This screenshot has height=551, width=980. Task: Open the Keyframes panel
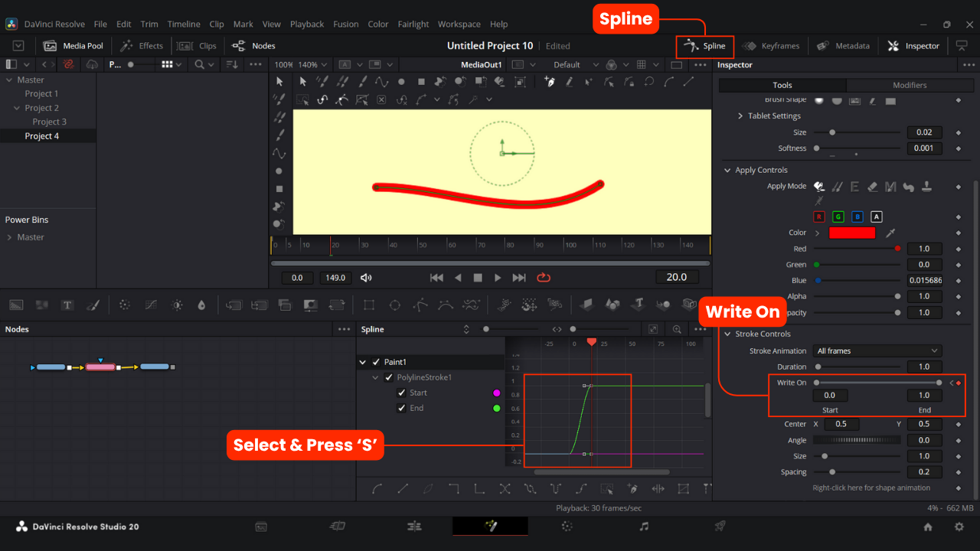point(771,46)
